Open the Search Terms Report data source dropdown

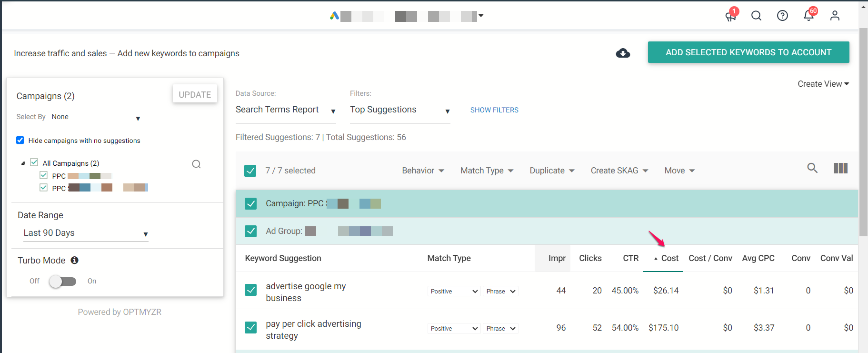coord(286,110)
